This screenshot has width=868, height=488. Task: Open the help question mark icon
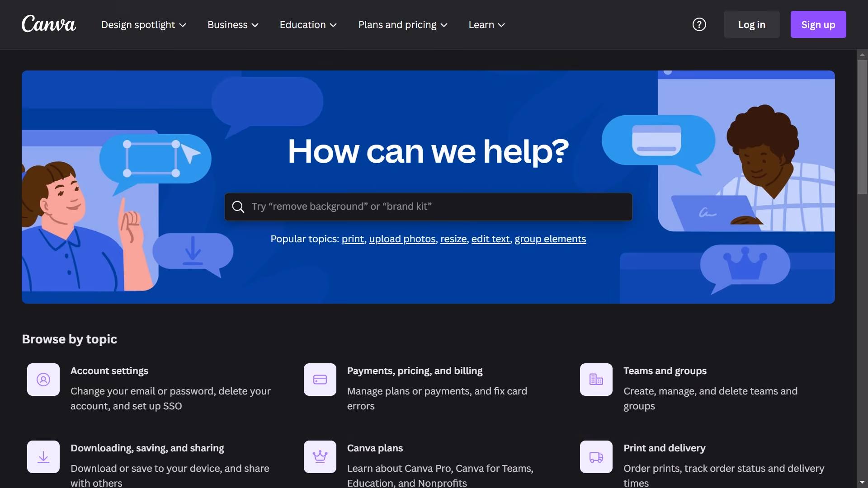699,24
